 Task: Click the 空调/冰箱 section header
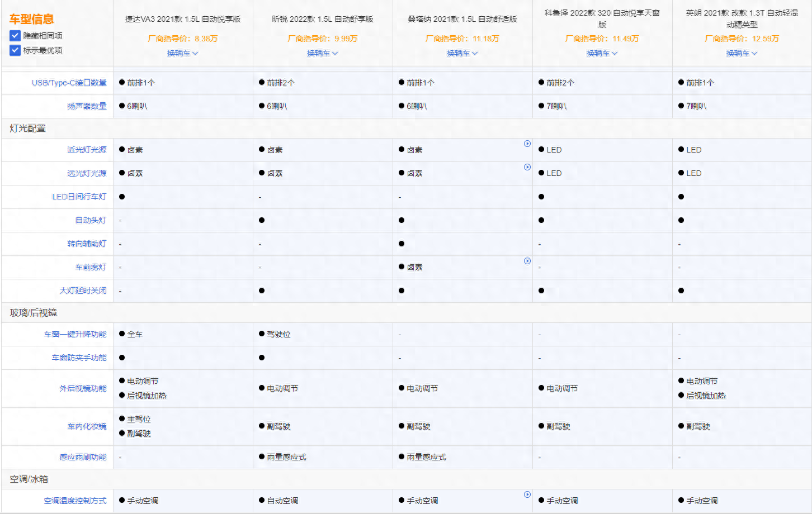29,479
